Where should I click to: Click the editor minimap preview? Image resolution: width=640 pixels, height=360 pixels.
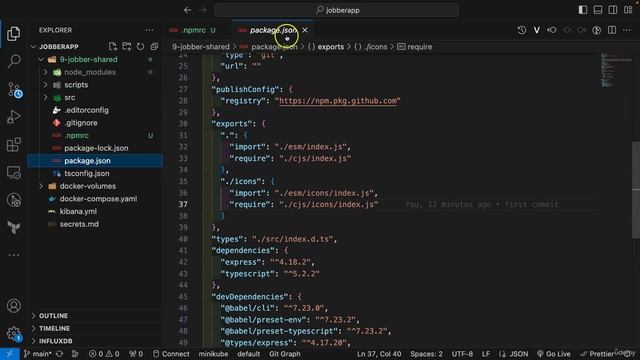[x=616, y=70]
